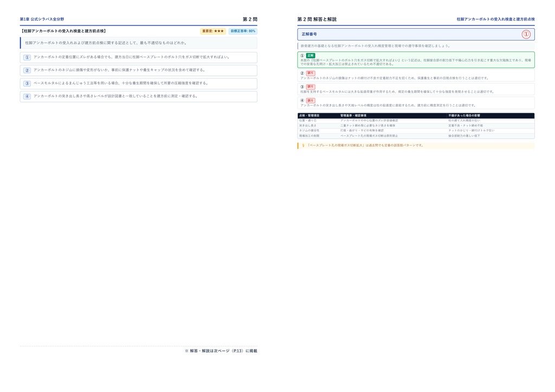The width and height of the screenshot is (555, 392).
Task: Click the bracketed question title 【柱脚アンカーボルトの受入れ検査と建方前点検】
Action: coord(63,31)
